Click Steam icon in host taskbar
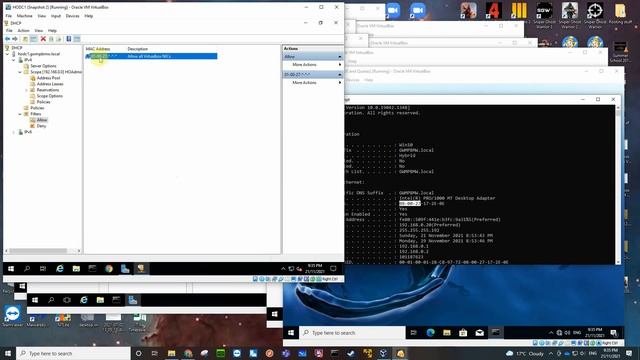The width and height of the screenshot is (640, 360). tap(351, 353)
